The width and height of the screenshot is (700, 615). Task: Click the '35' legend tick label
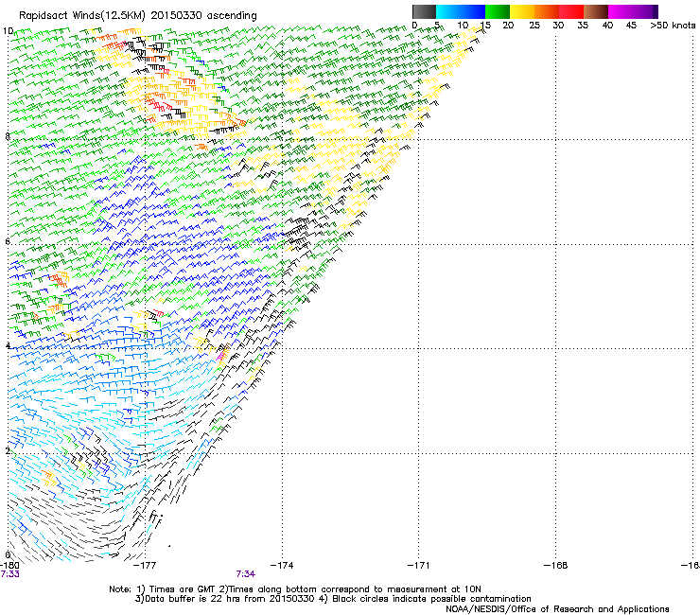(x=583, y=26)
